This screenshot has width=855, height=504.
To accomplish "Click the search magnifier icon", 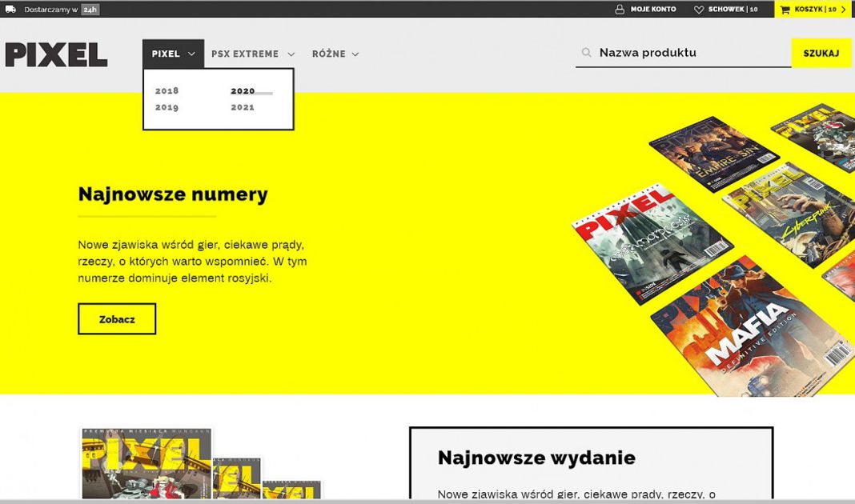I will click(x=587, y=53).
